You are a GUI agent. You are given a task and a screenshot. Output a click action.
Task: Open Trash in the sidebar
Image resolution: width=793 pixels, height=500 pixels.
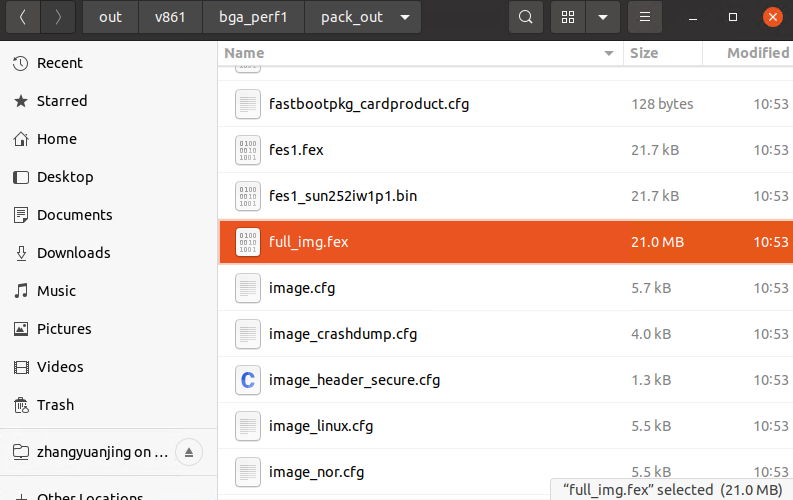pyautogui.click(x=55, y=405)
